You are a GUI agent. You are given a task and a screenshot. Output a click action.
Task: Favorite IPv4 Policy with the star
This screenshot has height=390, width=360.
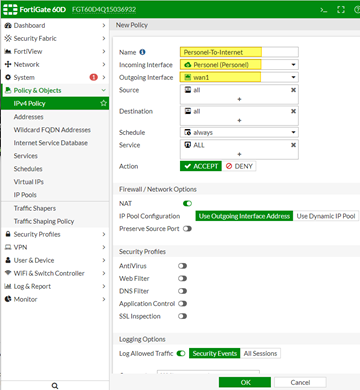(104, 103)
